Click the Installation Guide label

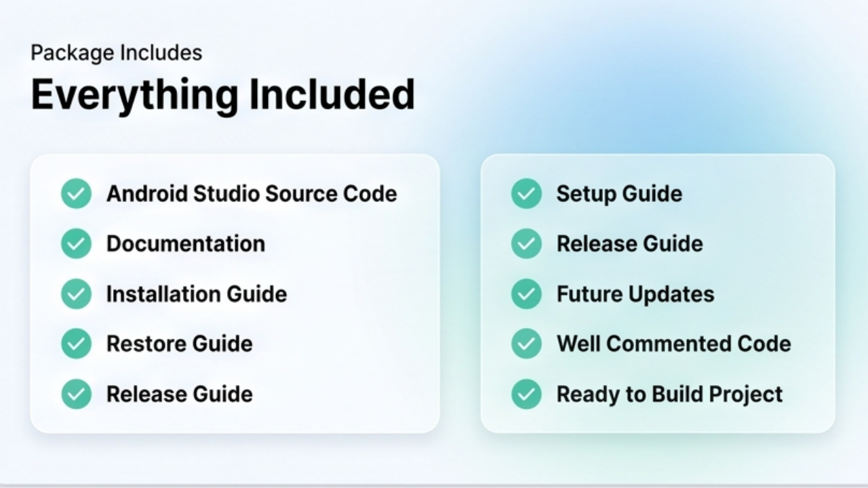[x=197, y=294]
